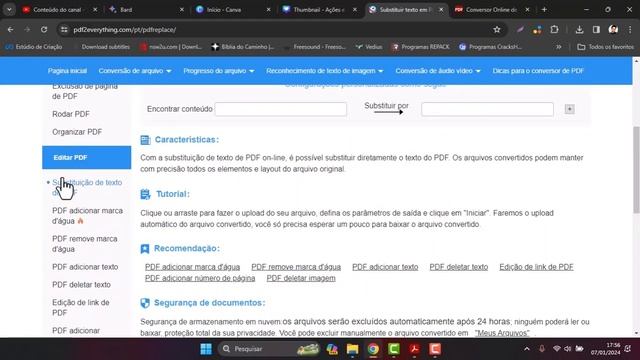The width and height of the screenshot is (640, 360).
Task: Open PDF adicionar marca d'água in sidebar
Action: click(87, 216)
